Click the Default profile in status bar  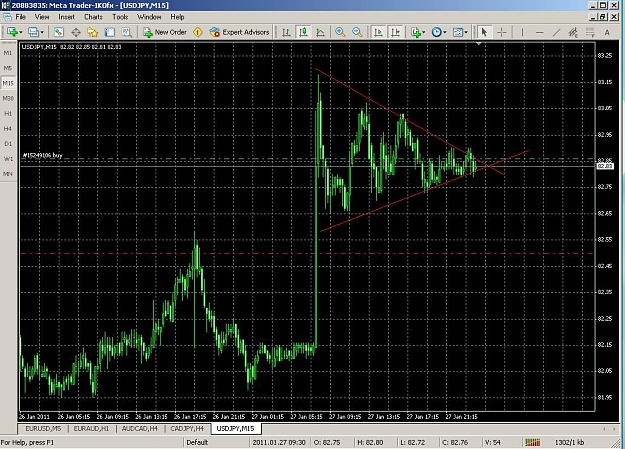(x=197, y=442)
